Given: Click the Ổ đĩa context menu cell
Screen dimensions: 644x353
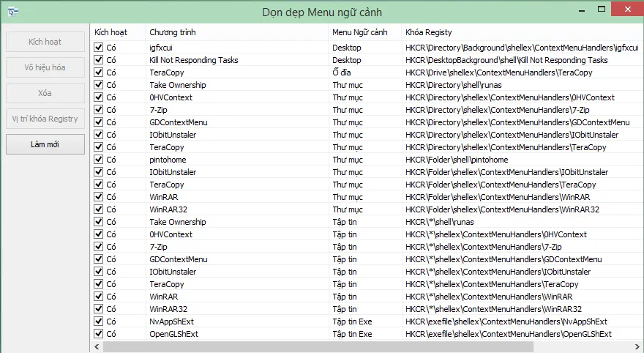Looking at the screenshot, I should coord(341,73).
